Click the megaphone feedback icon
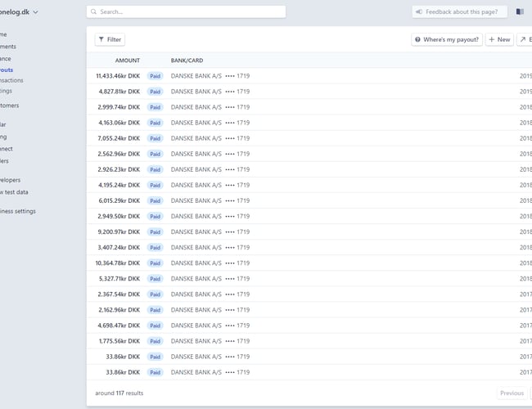This screenshot has height=409, width=532. coord(419,12)
